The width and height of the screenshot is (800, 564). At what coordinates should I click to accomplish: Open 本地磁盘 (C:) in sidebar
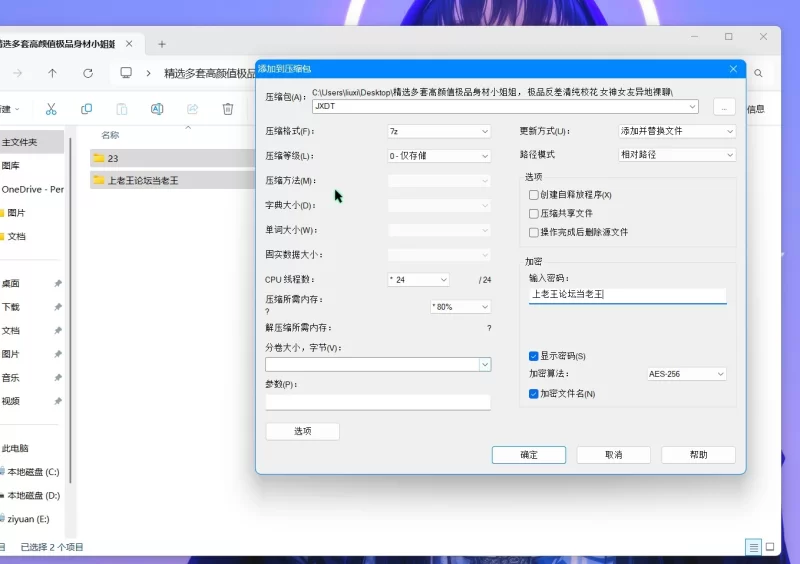point(32,472)
